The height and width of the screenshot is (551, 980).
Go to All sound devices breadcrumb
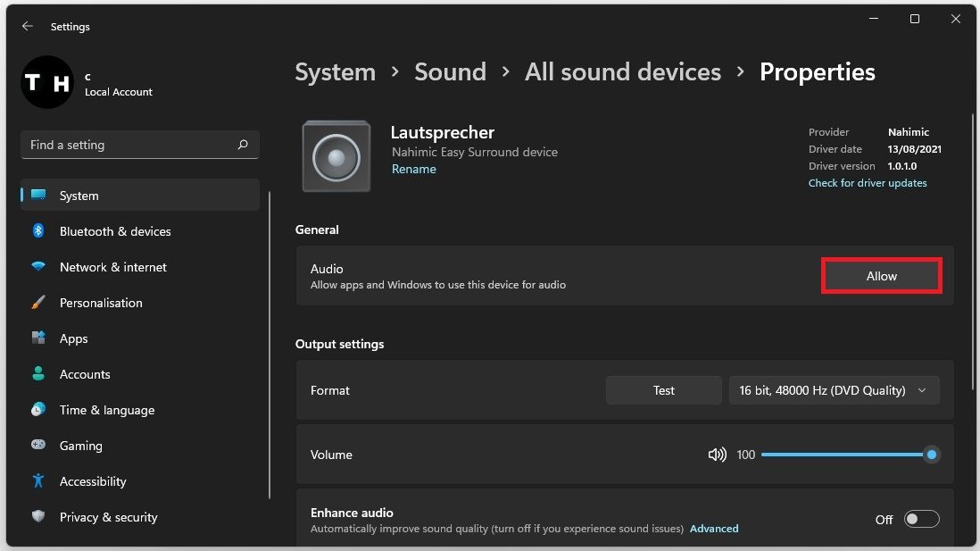pyautogui.click(x=622, y=72)
